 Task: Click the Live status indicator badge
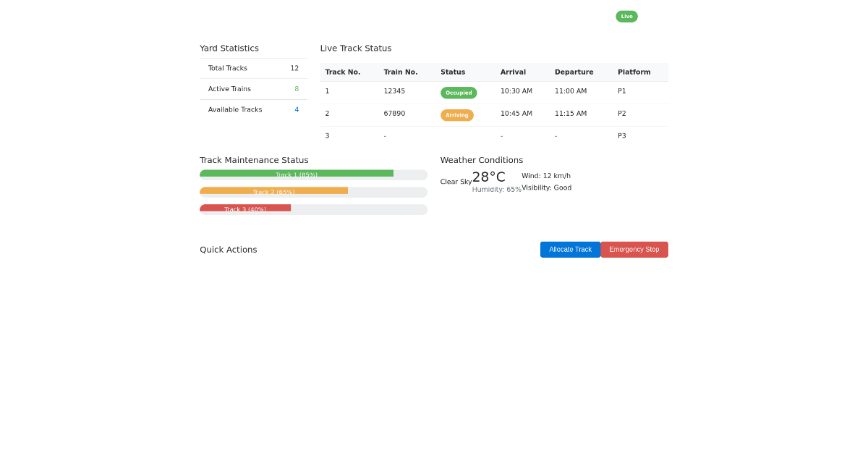pyautogui.click(x=626, y=16)
